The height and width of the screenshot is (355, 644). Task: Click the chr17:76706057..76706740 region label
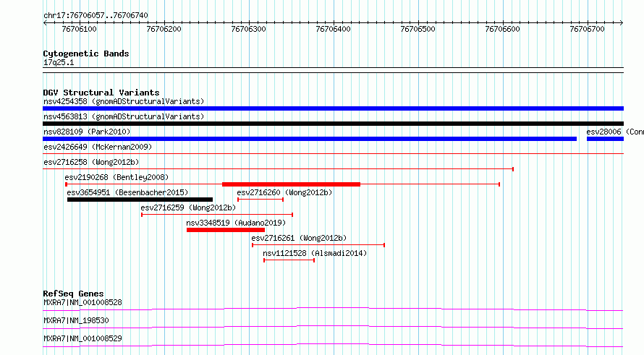pos(96,15)
